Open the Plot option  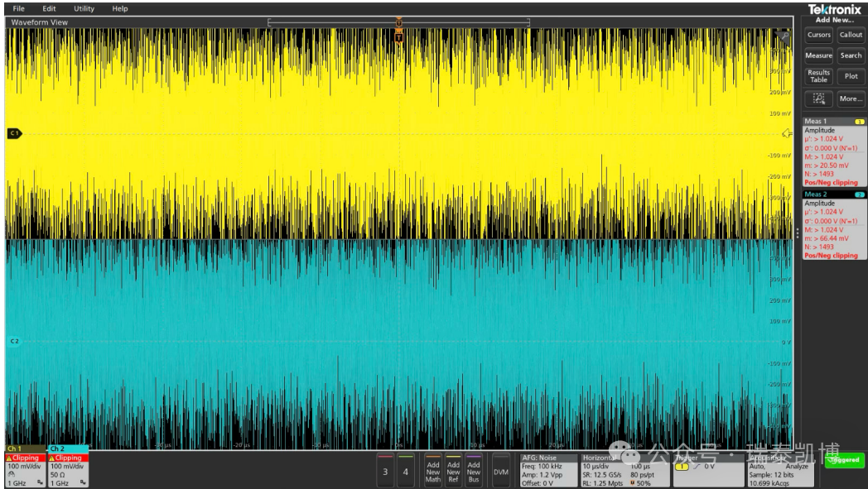click(851, 76)
